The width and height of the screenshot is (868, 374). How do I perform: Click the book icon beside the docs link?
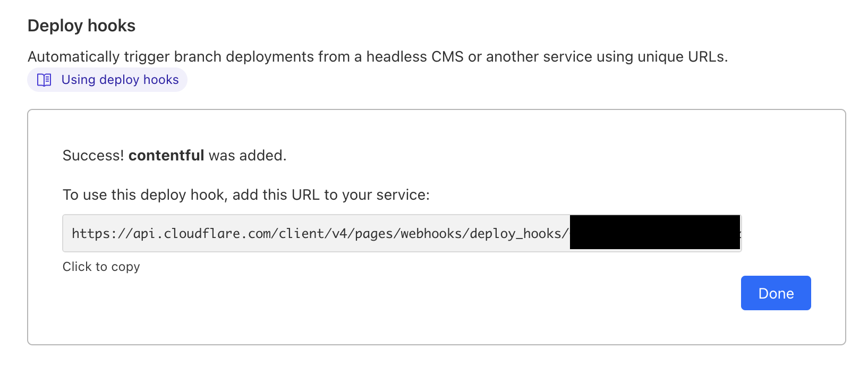[x=44, y=79]
